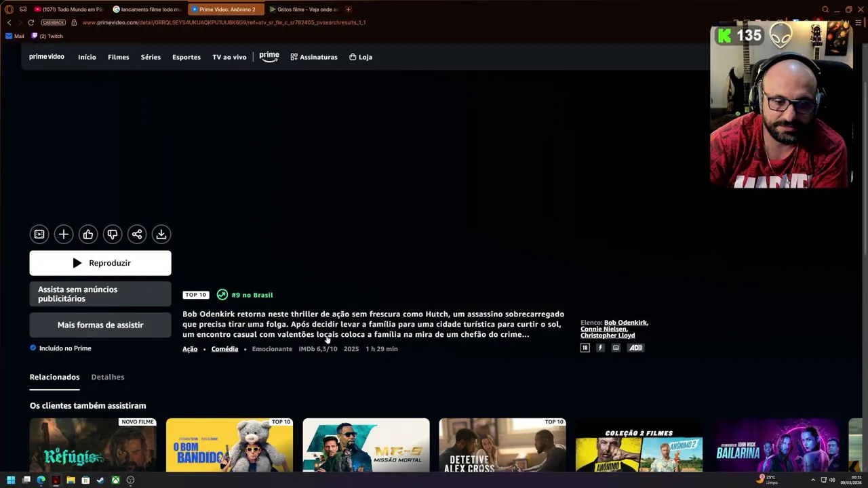Open File Explorer folder in taskbar
This screenshot has width=868, height=488.
(x=71, y=480)
